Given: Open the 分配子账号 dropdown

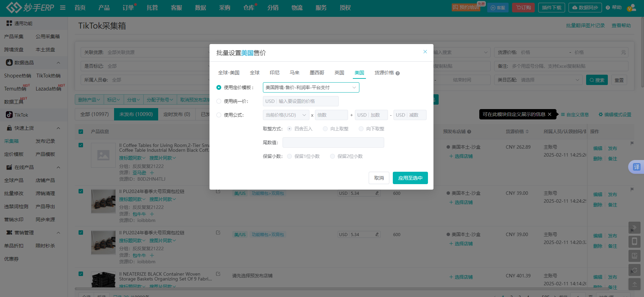Looking at the screenshot, I should [x=160, y=100].
